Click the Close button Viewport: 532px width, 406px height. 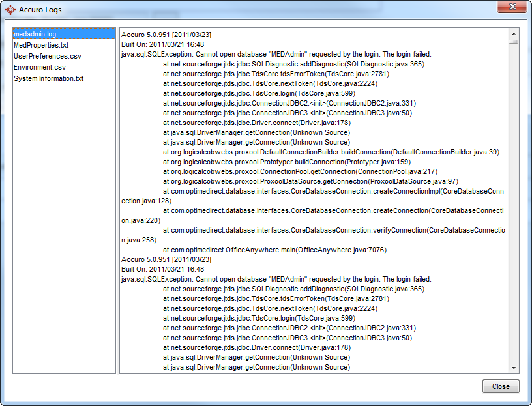[x=501, y=386]
